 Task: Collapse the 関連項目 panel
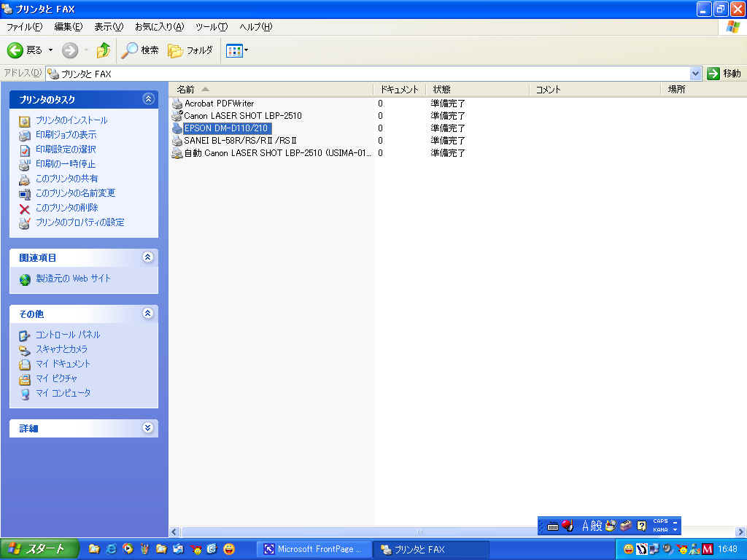coord(148,257)
